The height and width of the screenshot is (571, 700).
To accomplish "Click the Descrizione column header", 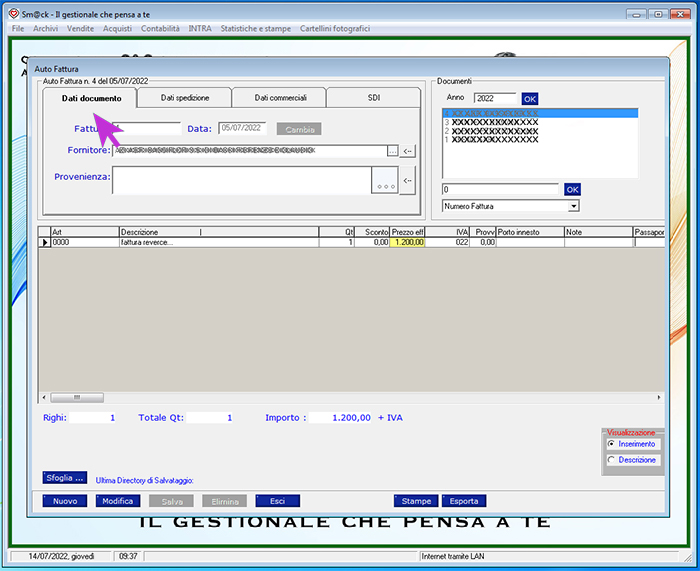I will pos(219,232).
